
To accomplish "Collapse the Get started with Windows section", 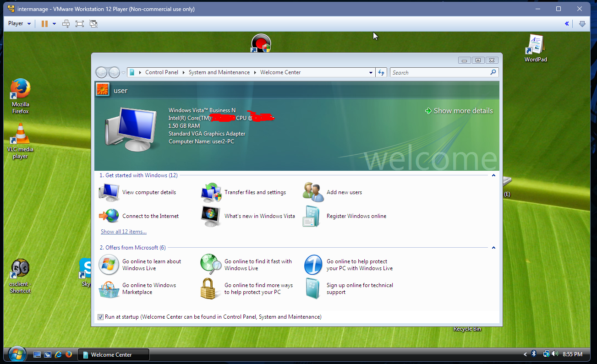I will click(493, 175).
